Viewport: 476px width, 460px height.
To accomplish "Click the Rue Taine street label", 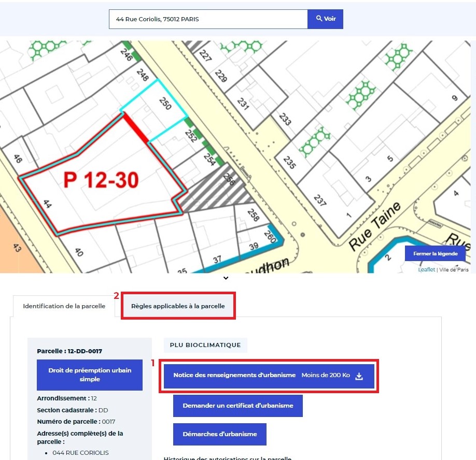I will [x=375, y=225].
